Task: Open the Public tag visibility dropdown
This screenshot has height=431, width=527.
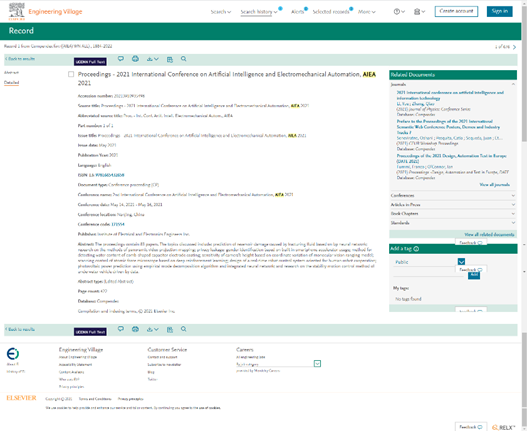Action: (x=461, y=262)
